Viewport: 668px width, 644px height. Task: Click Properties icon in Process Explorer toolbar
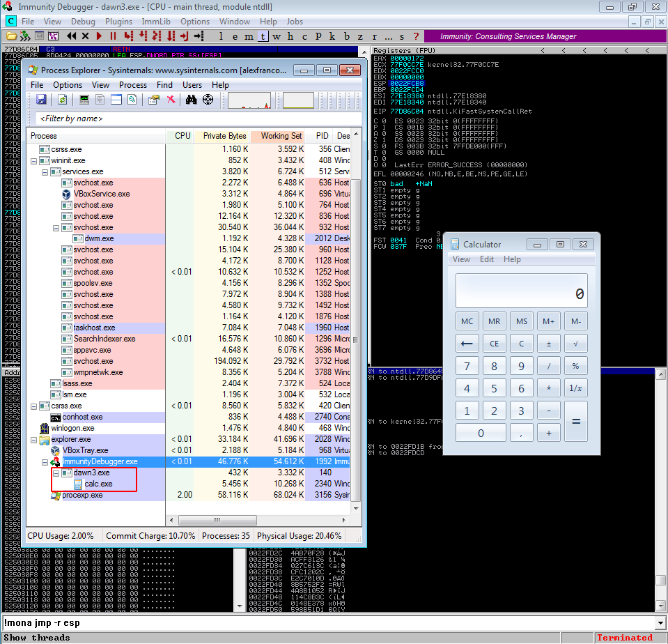[x=154, y=100]
